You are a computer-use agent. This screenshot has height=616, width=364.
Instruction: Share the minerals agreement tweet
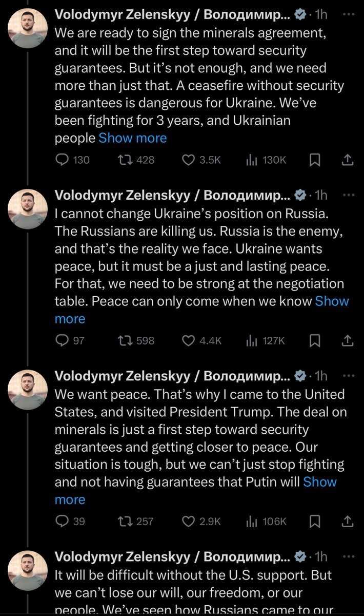click(x=347, y=160)
